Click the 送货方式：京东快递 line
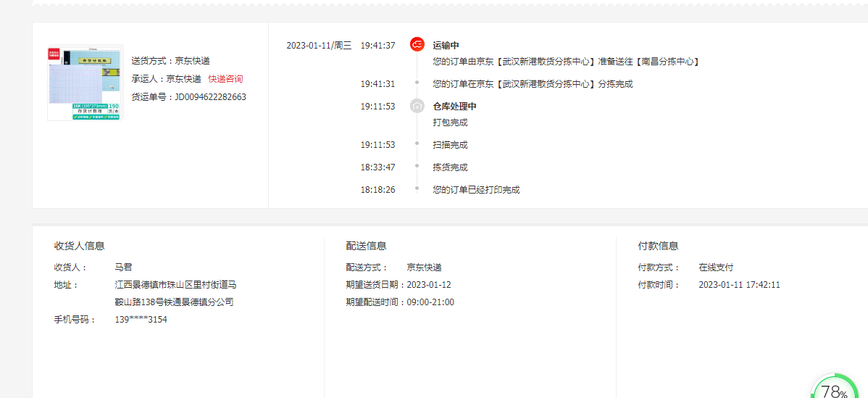Image resolution: width=868 pixels, height=398 pixels. [170, 61]
